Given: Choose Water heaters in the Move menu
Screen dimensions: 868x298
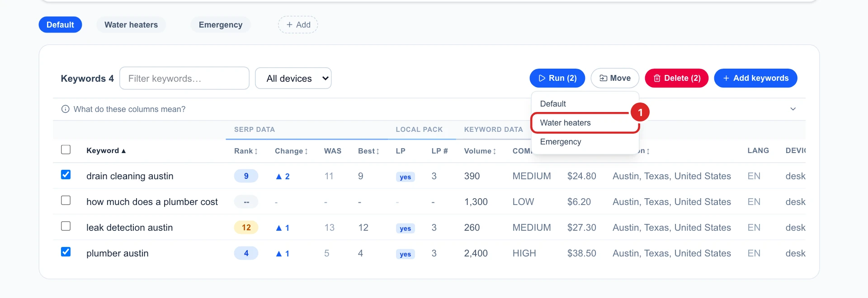Looking at the screenshot, I should click(585, 123).
